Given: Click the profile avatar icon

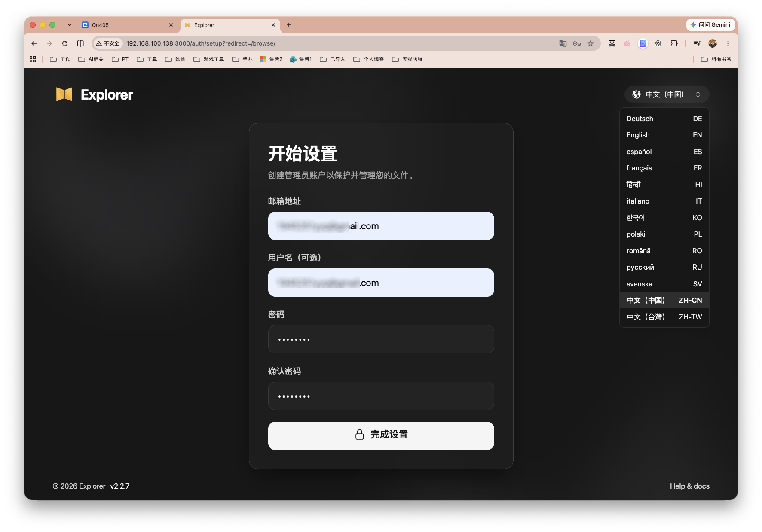Looking at the screenshot, I should [713, 43].
